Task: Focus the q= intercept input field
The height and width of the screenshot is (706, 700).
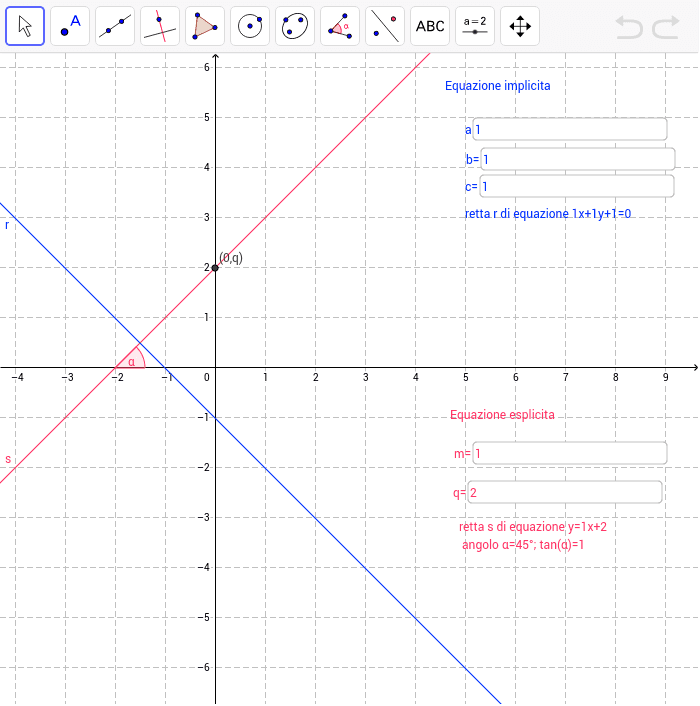Action: tap(565, 492)
